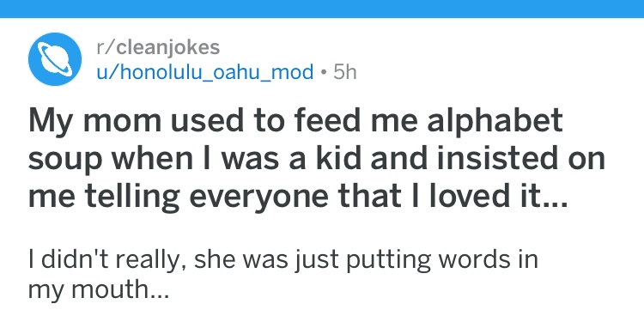Image resolution: width=644 pixels, height=322 pixels.
Task: Select the joke punchline body text
Action: tap(283, 275)
